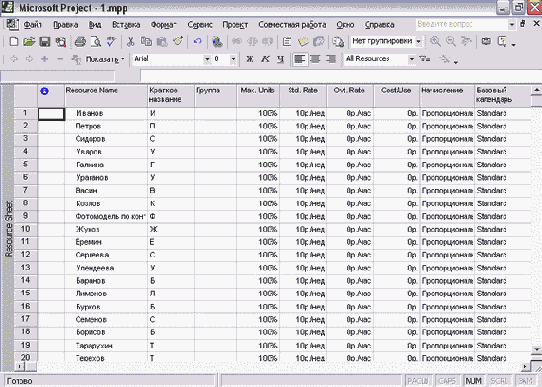
Task: Click horizontal scrollbar right arrow
Action: coord(525,366)
